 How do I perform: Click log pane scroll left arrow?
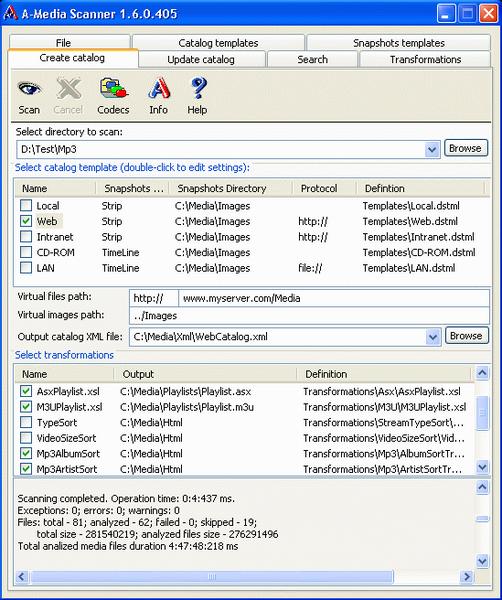coord(22,576)
